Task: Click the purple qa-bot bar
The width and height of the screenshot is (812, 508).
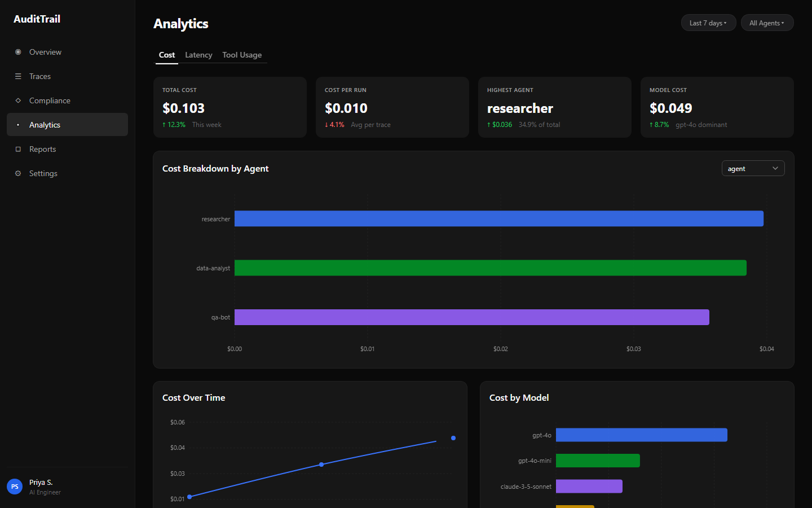Action: point(471,317)
